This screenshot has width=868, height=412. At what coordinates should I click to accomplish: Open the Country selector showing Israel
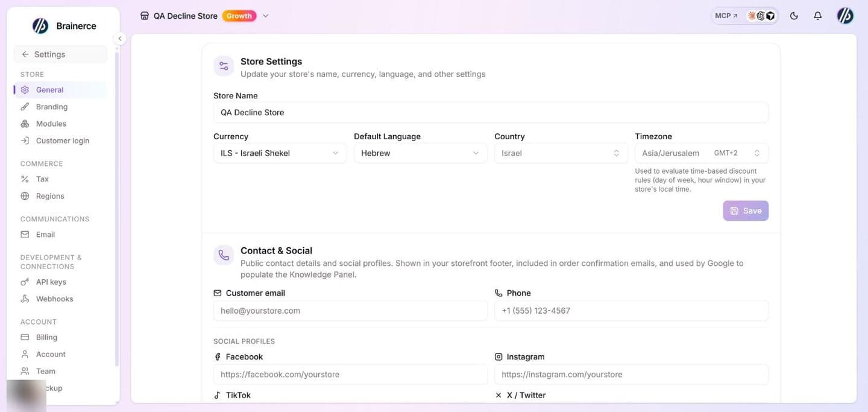pyautogui.click(x=561, y=153)
